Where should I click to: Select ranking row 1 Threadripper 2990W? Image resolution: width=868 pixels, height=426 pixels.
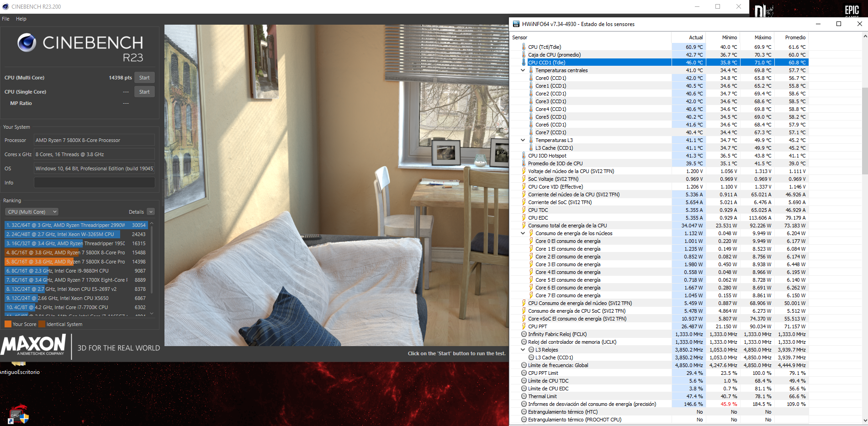[x=76, y=225]
